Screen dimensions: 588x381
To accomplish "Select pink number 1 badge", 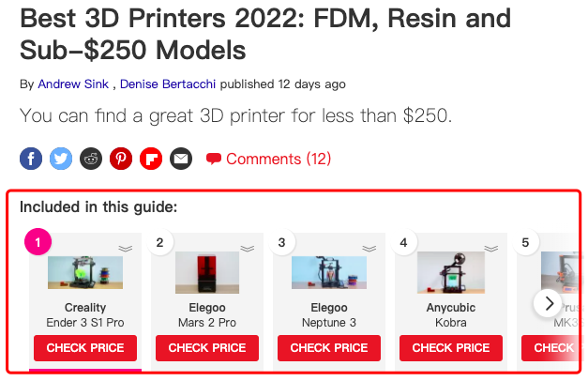I will pos(38,242).
